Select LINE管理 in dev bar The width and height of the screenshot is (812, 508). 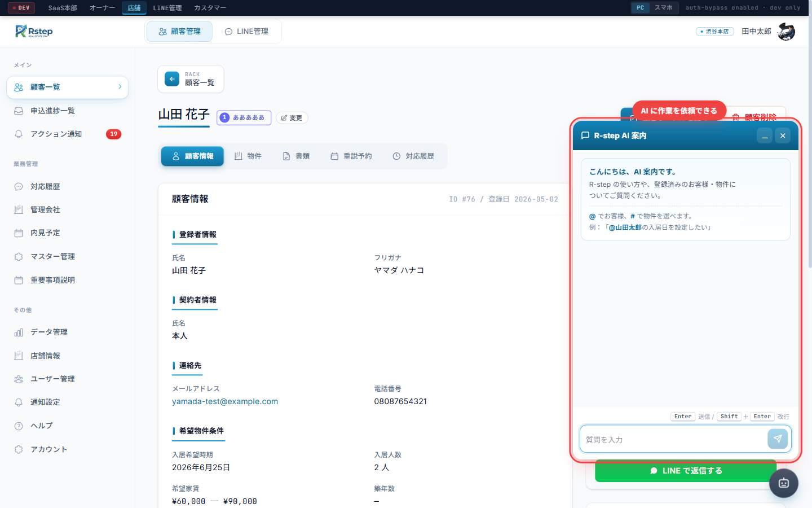coord(167,8)
